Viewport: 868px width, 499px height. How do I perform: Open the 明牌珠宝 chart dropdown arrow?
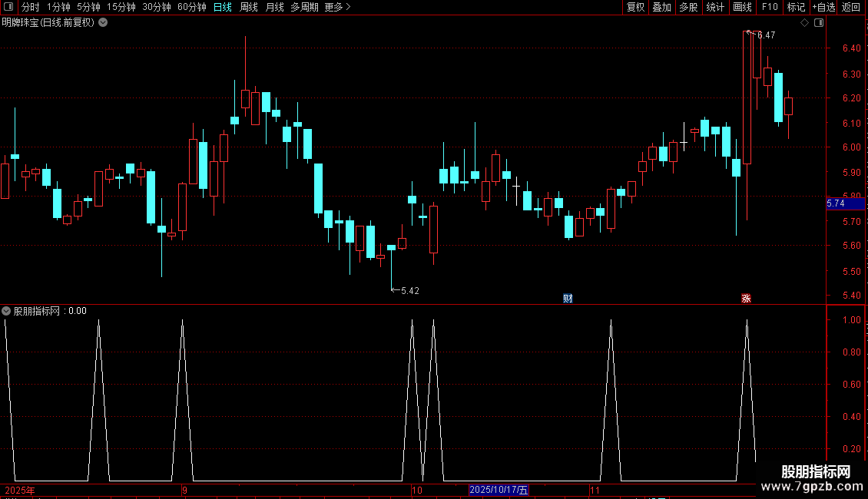[x=103, y=23]
